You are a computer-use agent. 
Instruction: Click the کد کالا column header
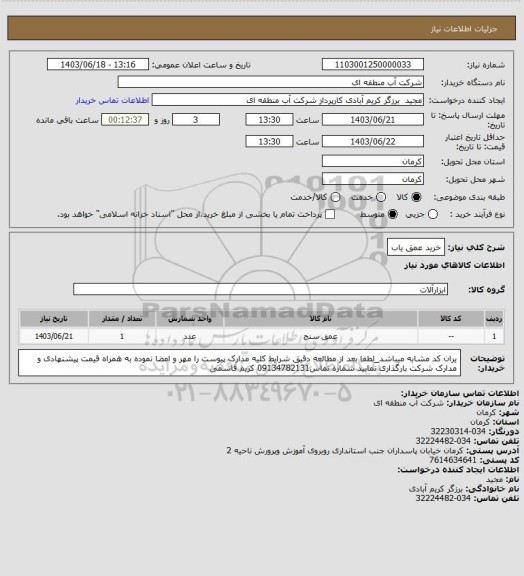pos(451,318)
